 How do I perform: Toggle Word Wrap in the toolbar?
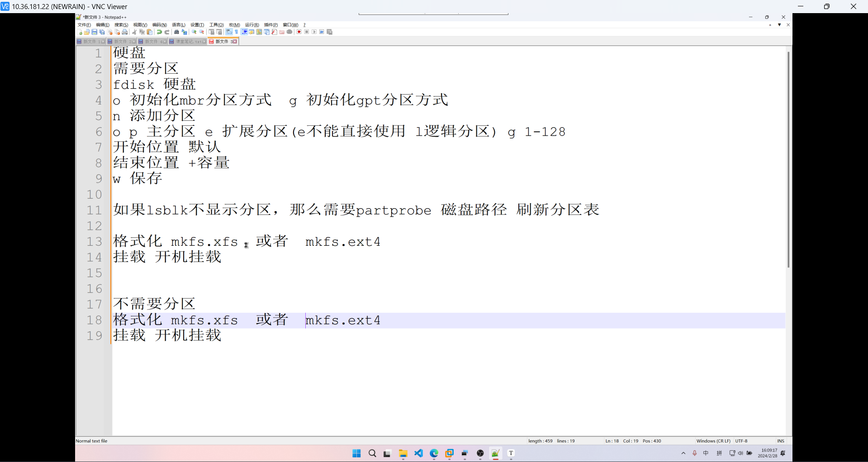(x=229, y=32)
